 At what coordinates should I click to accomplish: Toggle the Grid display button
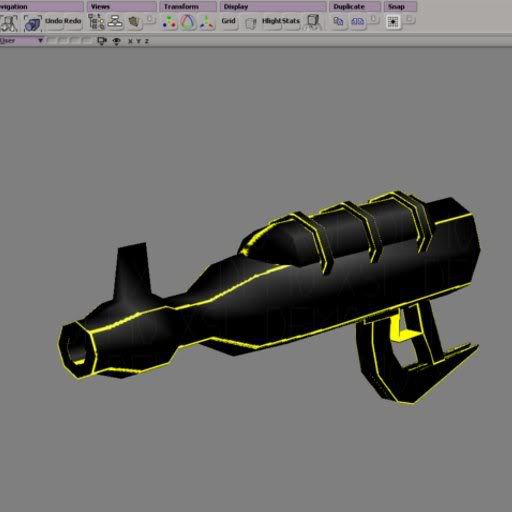coord(229,21)
